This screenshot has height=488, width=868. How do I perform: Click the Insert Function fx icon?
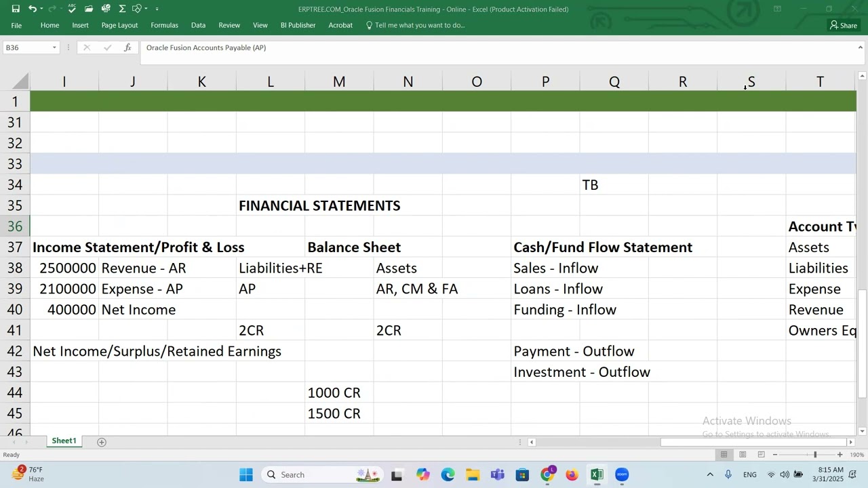127,47
